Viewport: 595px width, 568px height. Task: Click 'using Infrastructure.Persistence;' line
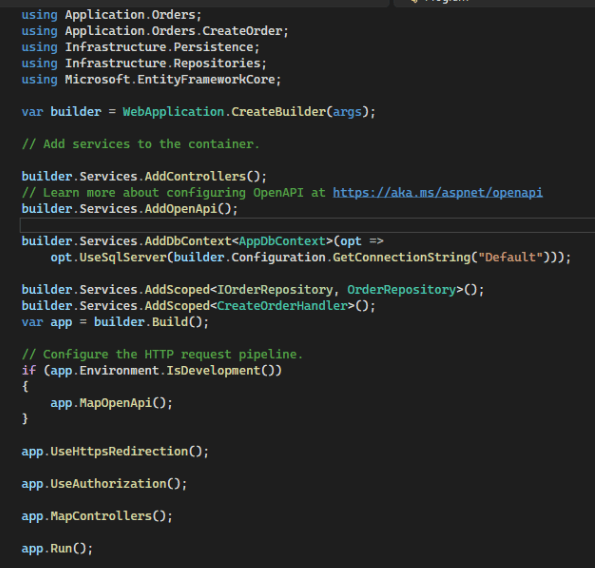(x=141, y=47)
